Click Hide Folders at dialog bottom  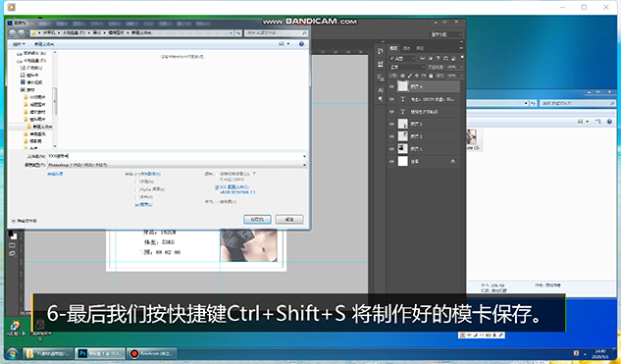click(x=25, y=221)
